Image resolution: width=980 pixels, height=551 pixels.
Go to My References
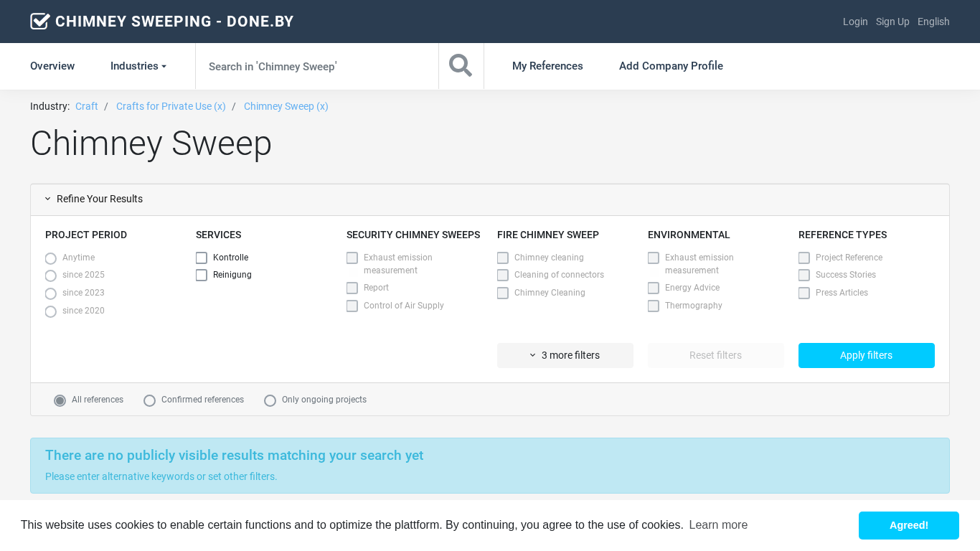pos(547,66)
